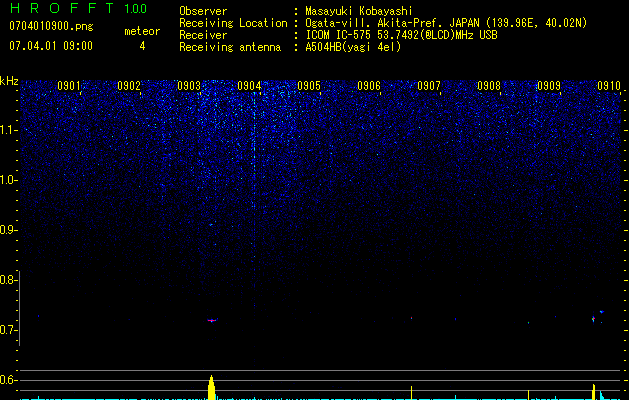
Task: Select the A504HB(yagi 4el) antenna text
Action: 353,47
